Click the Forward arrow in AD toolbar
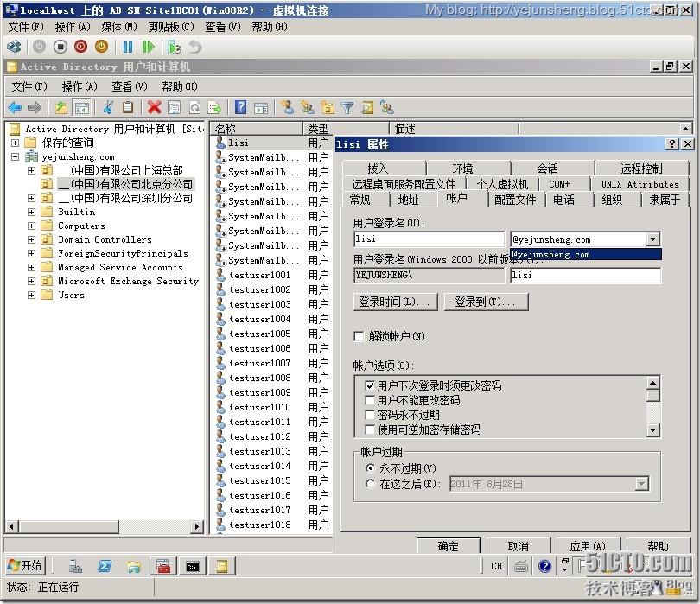This screenshot has height=604, width=700. tap(35, 107)
